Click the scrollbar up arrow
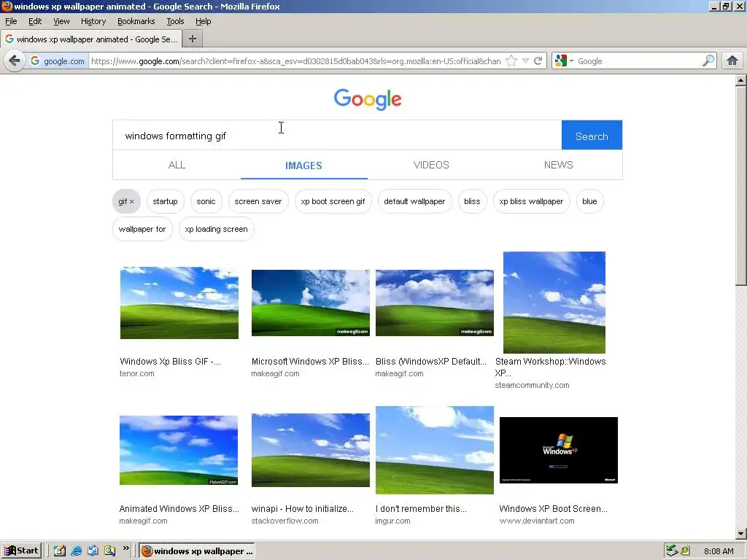 click(x=741, y=80)
